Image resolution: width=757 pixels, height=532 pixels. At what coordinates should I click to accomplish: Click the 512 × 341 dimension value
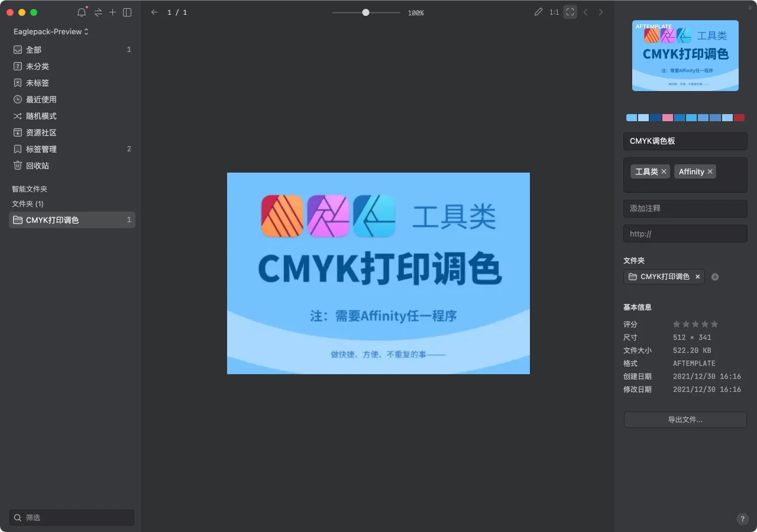[x=692, y=338]
